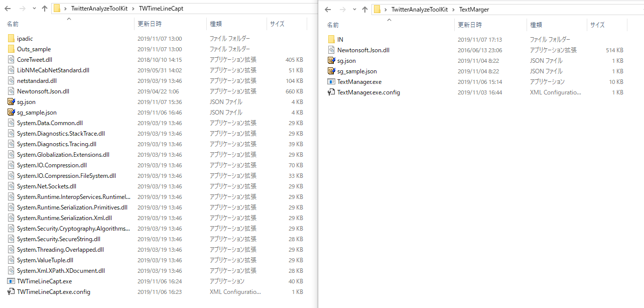Go up one level in TWTimeLineCapt window
Screen dimensions: 644x308
click(45, 9)
